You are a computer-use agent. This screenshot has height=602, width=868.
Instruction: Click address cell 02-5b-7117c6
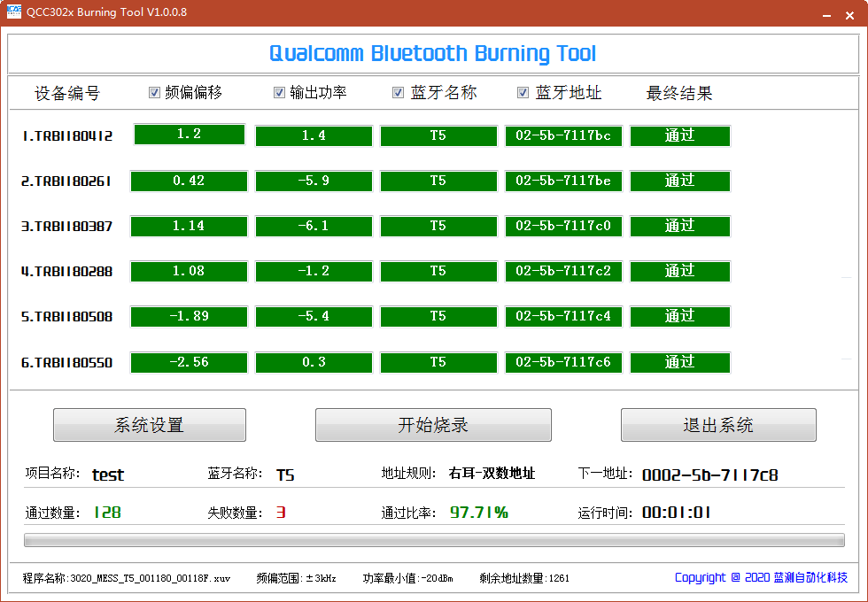click(x=563, y=363)
